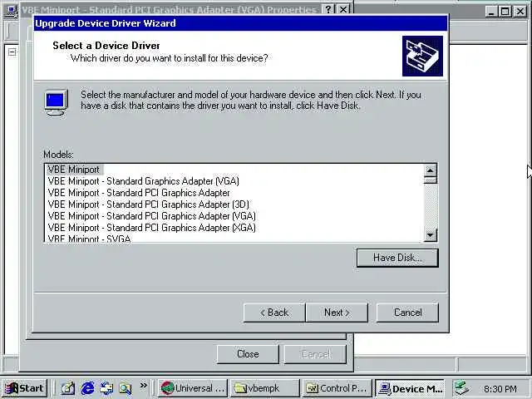Click the monitor icon beside the instructions

57,102
